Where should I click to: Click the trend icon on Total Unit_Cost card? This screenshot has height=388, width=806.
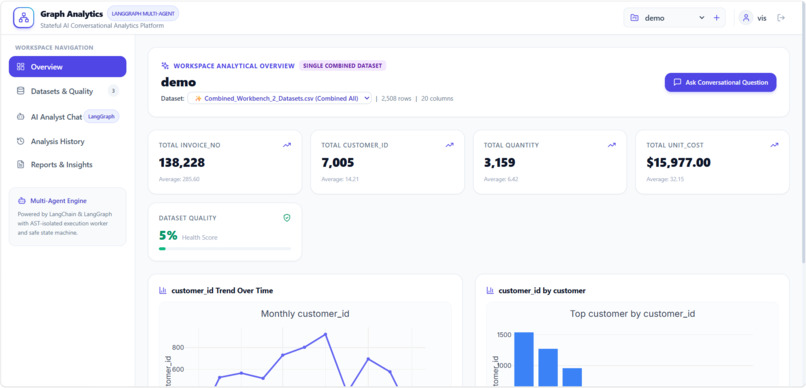click(x=775, y=145)
